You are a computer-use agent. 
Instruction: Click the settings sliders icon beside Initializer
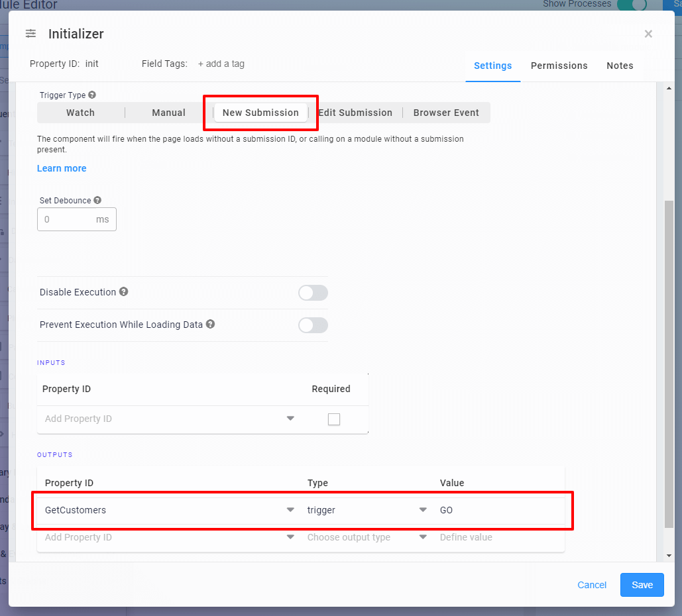[x=30, y=34]
